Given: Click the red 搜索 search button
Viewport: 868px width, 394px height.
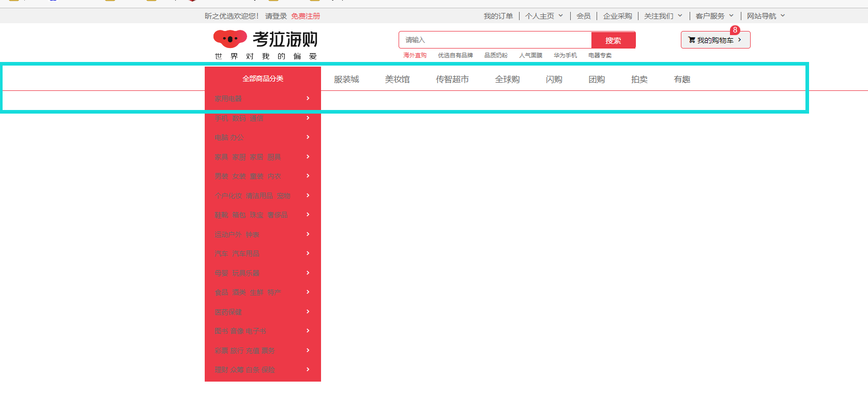Looking at the screenshot, I should 613,40.
